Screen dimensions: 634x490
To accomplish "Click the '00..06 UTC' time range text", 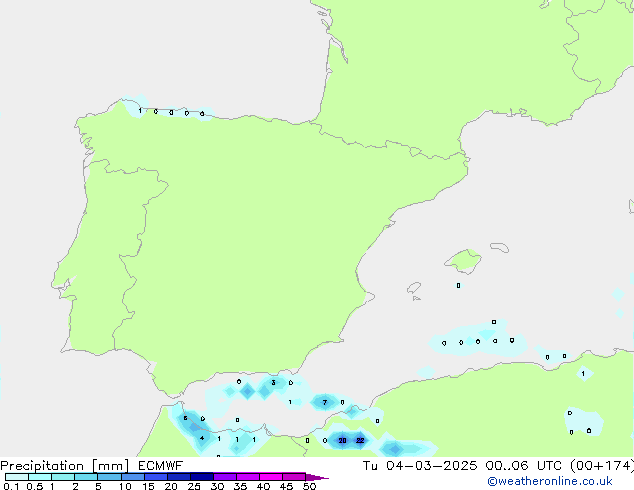I will [x=524, y=466].
